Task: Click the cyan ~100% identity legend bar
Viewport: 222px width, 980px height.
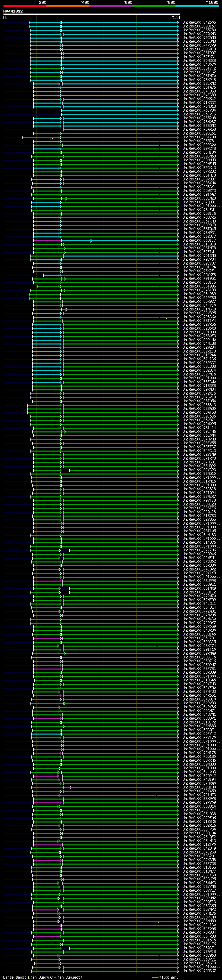Action: point(197,6)
